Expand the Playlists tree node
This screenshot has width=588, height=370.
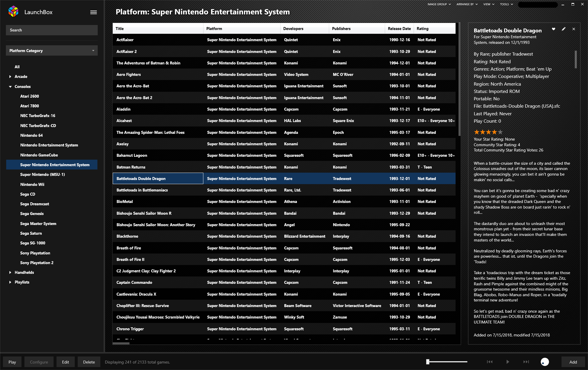pyautogui.click(x=10, y=282)
